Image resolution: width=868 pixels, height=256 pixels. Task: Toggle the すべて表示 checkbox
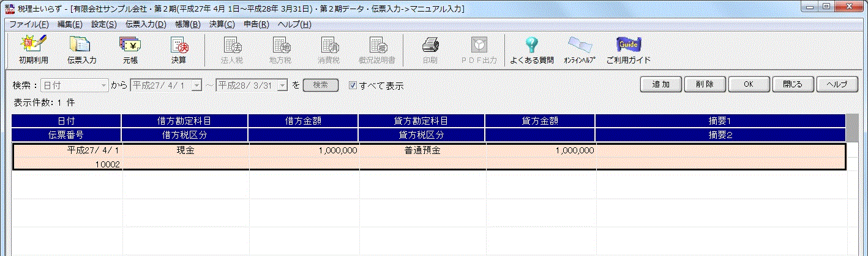(x=353, y=86)
